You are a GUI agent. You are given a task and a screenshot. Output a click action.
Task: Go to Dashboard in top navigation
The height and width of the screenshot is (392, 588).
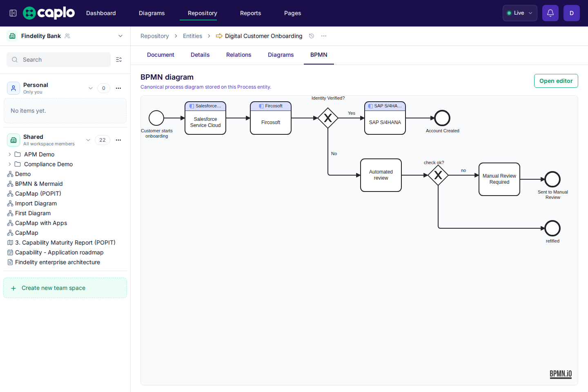click(x=101, y=13)
